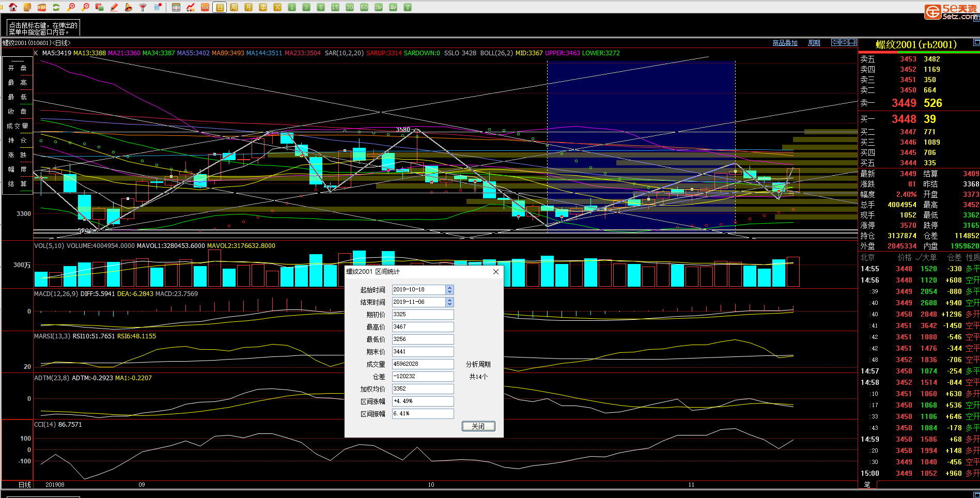Image resolution: width=980 pixels, height=498 pixels.
Task: Open the quote table list icon
Action: point(176,7)
